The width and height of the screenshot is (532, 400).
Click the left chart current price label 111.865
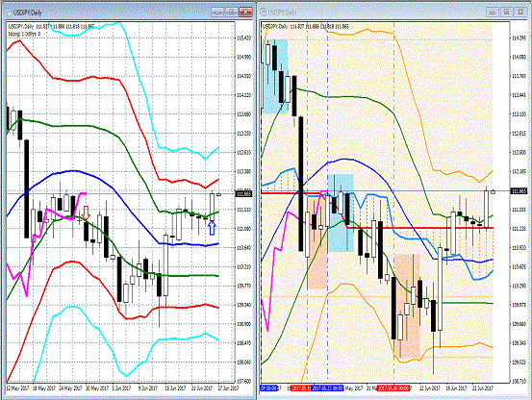click(x=243, y=194)
